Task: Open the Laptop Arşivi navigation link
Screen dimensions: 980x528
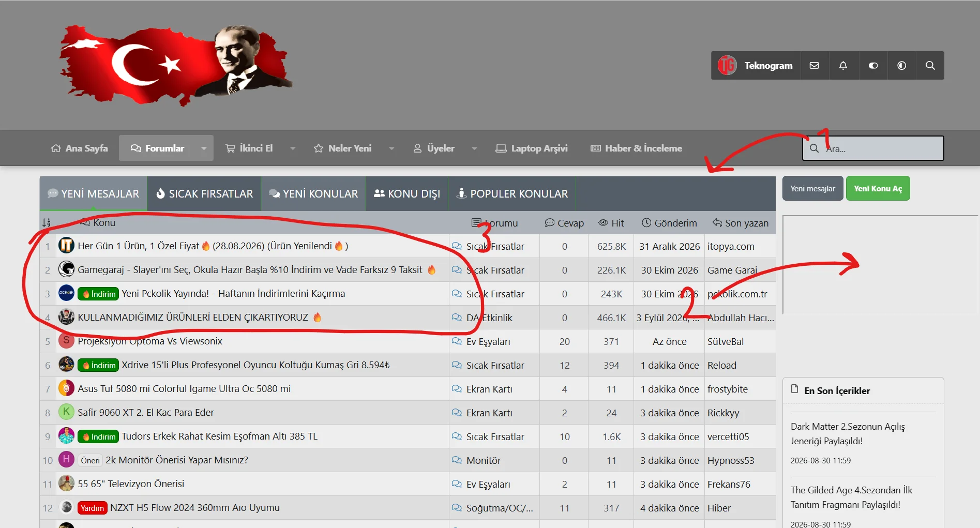Action: (x=532, y=148)
